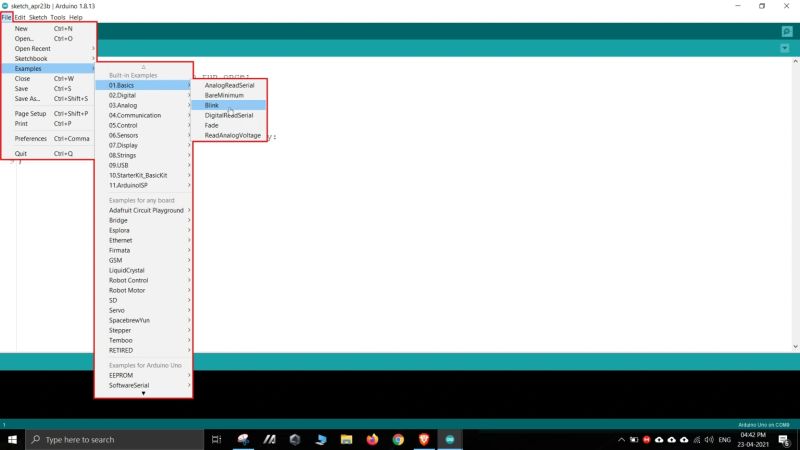Open the Fade example
Viewport: 800px width, 450px height.
(x=229, y=125)
